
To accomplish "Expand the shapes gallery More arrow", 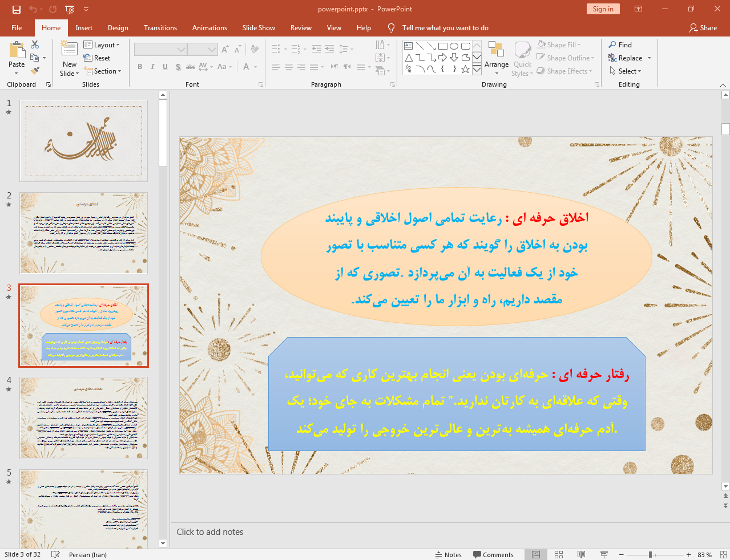I will click(477, 69).
